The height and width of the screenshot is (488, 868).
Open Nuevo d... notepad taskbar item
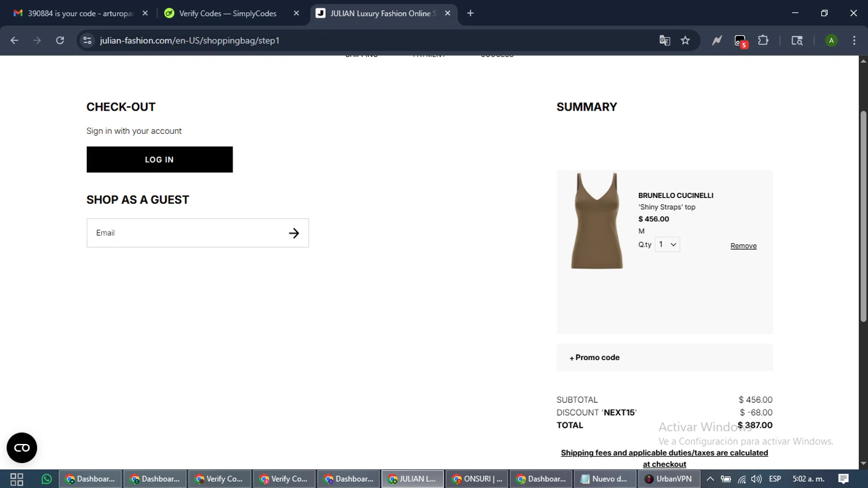(605, 479)
